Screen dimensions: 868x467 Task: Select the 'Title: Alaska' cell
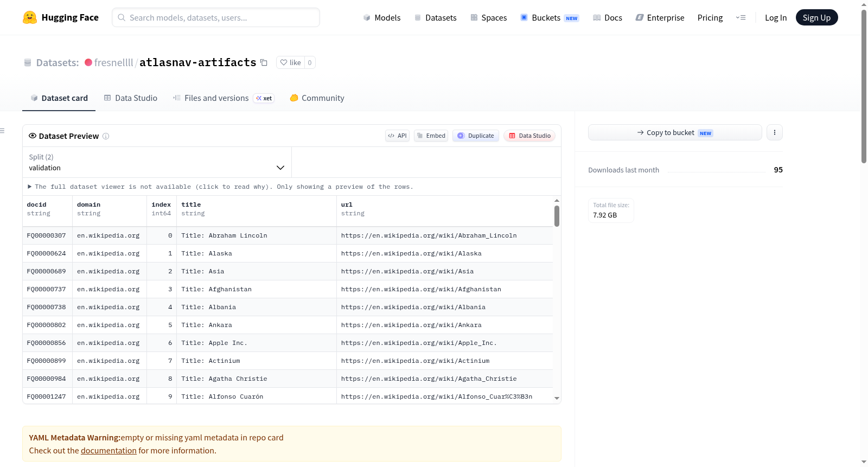[257, 253]
